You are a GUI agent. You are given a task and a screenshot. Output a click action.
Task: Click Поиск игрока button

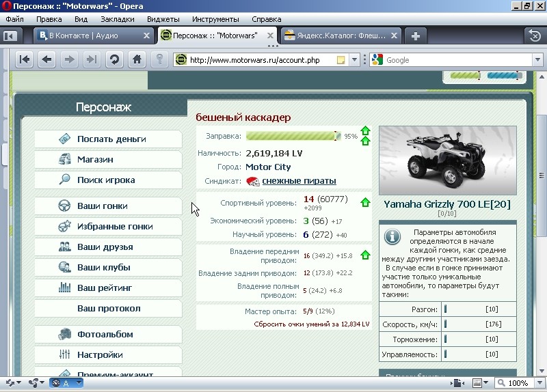pyautogui.click(x=109, y=180)
